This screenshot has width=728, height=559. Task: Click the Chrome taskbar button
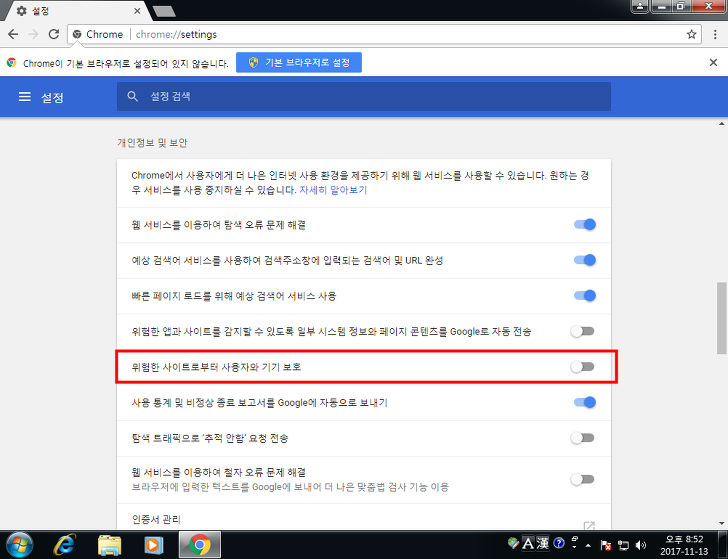[200, 545]
